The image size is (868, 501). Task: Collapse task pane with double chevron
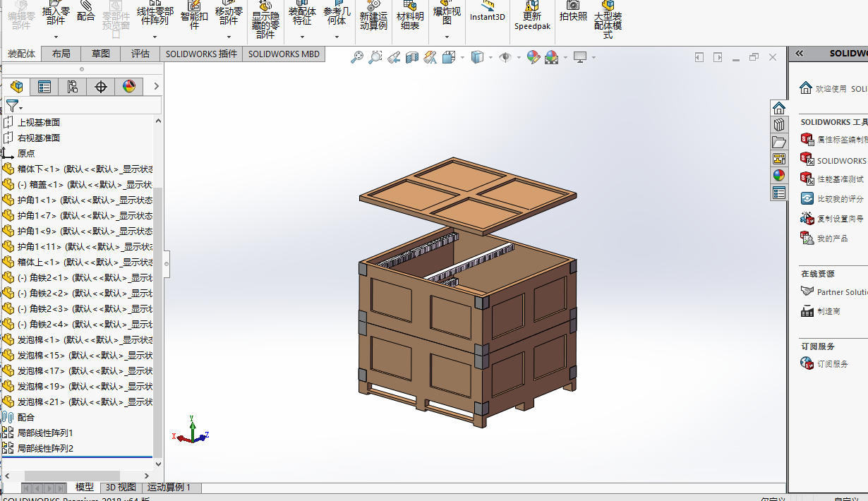800,53
